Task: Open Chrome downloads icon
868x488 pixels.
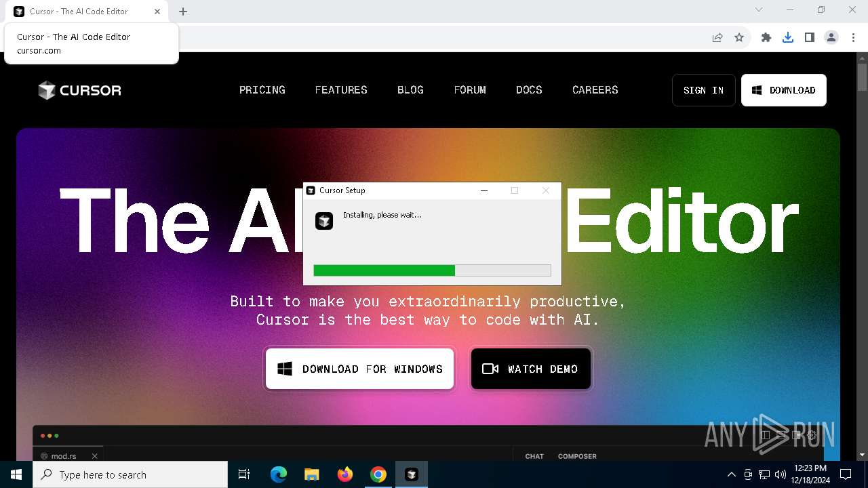Action: pos(788,37)
